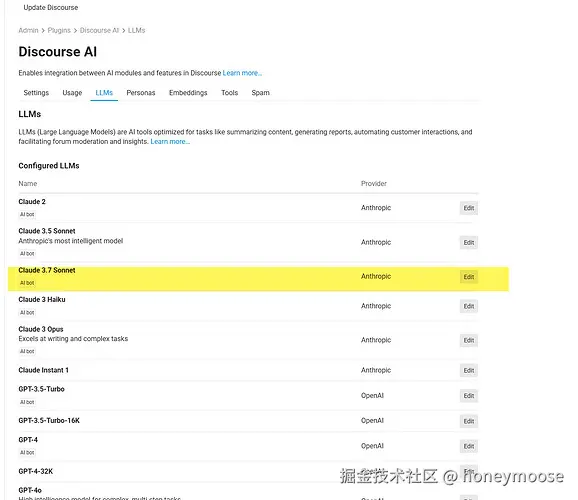This screenshot has height=500, width=578.
Task: Click Update Discourse at the top
Action: point(51,7)
